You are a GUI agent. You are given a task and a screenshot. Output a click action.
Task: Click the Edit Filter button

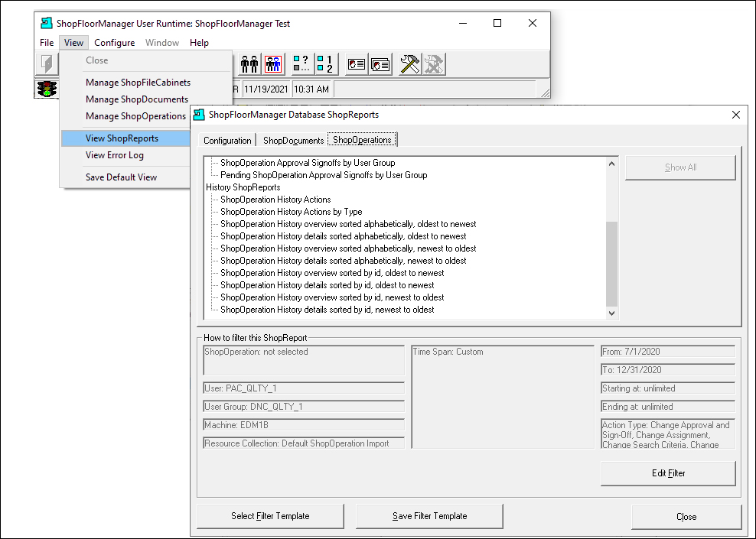coord(668,473)
